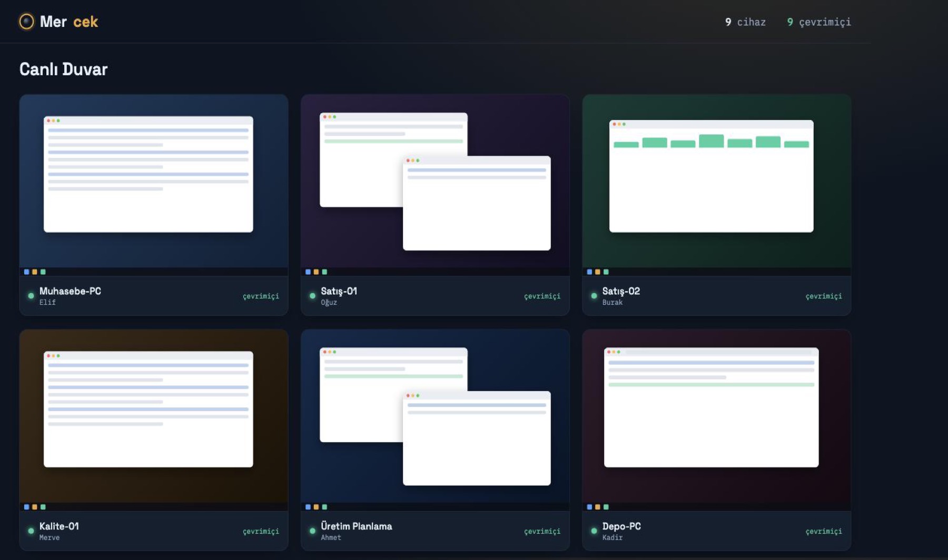Click the 9 cihaz device counter

(745, 22)
